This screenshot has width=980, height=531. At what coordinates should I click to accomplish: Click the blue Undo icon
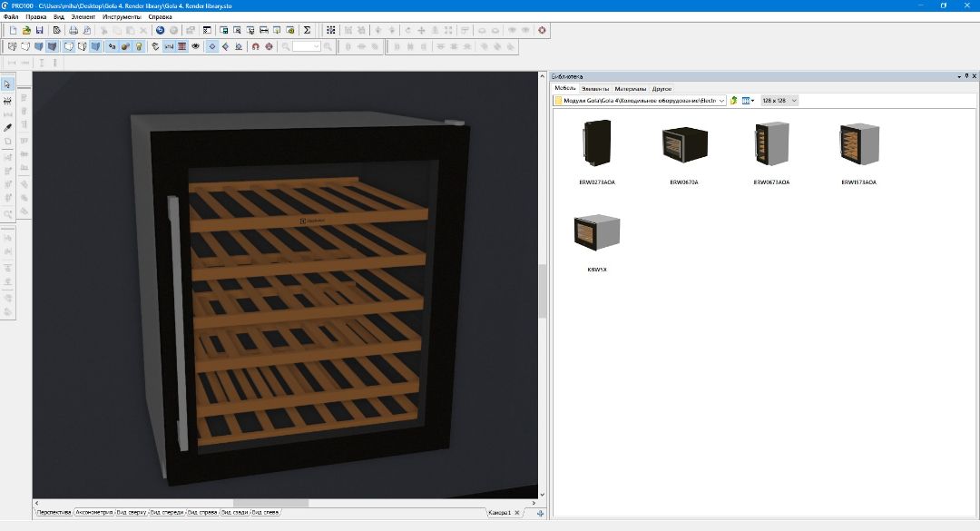(160, 30)
